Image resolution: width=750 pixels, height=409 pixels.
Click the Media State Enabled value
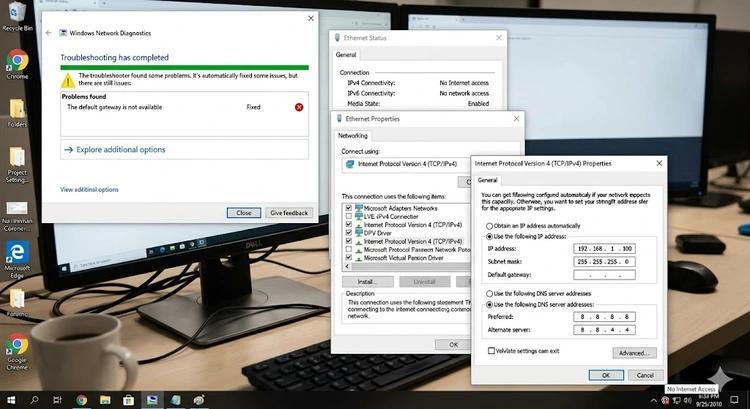point(478,104)
